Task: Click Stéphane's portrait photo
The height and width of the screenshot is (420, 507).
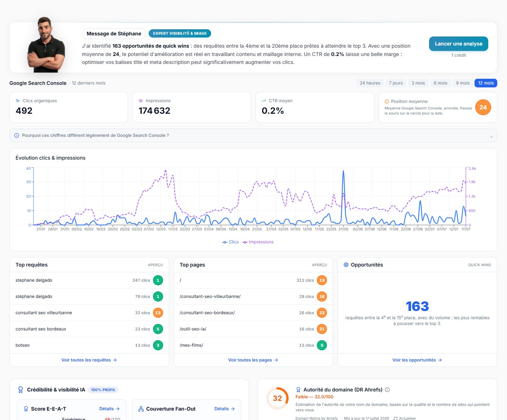Action: point(46,44)
